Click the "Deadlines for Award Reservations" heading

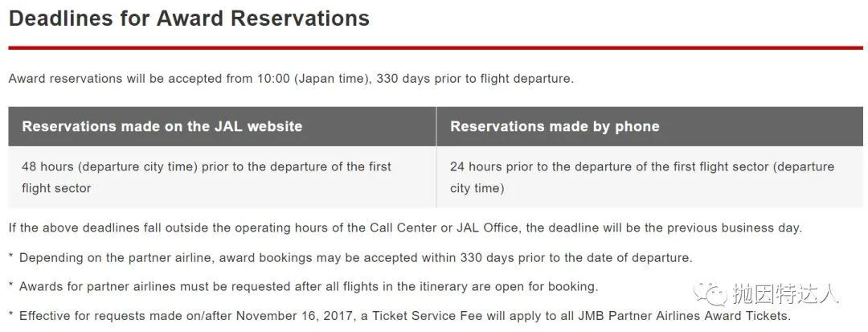click(190, 18)
